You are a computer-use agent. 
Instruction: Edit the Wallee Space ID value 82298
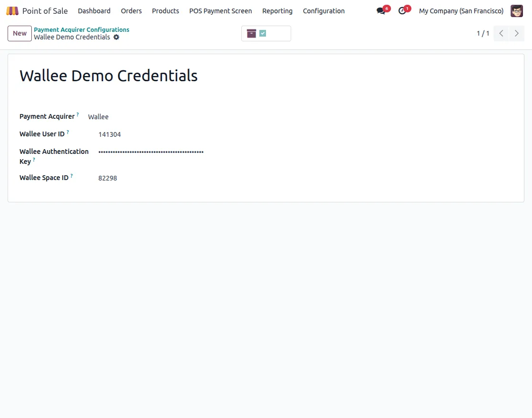pos(107,178)
